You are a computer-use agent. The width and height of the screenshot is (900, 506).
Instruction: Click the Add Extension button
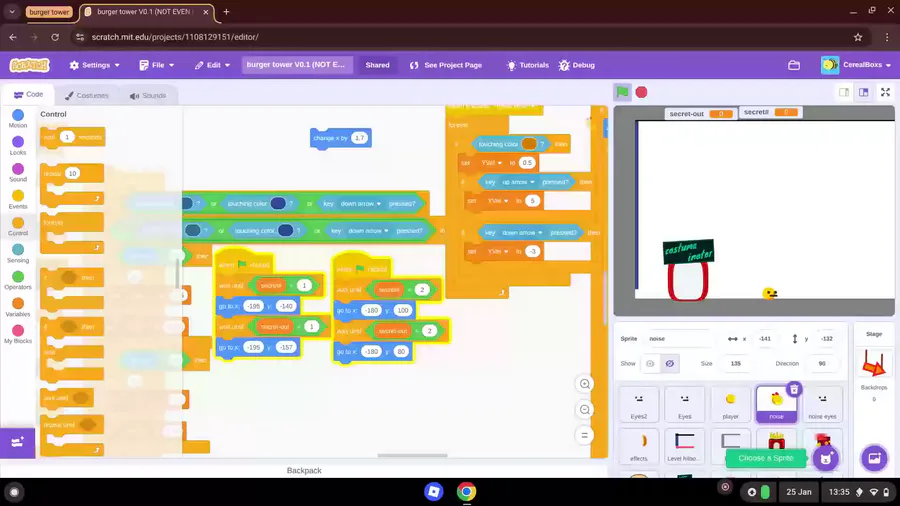pos(17,442)
